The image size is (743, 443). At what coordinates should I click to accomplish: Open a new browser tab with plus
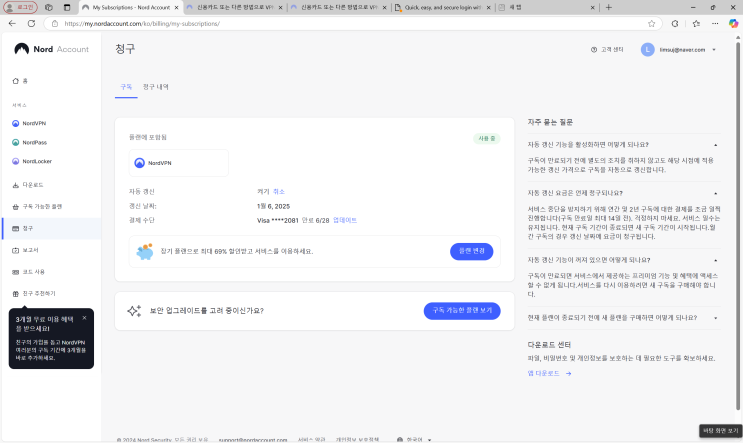pyautogui.click(x=608, y=8)
